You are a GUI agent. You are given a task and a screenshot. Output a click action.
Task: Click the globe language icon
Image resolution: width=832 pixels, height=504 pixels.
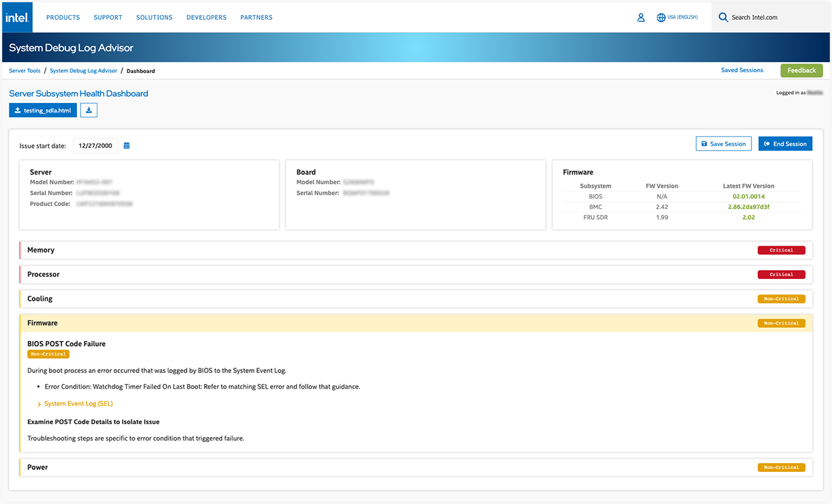(661, 18)
